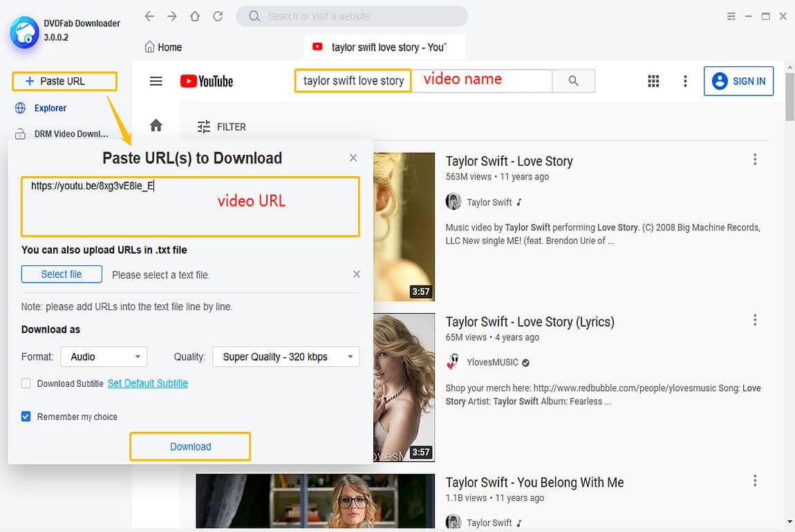Open Taylor Swift - You Belong With Me title
Image resolution: width=795 pixels, height=532 pixels.
pyautogui.click(x=534, y=482)
